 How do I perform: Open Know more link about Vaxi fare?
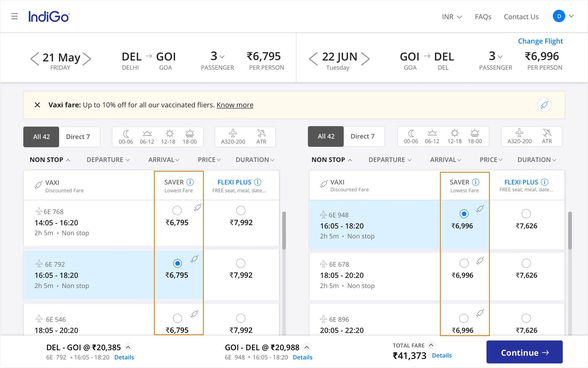point(235,105)
